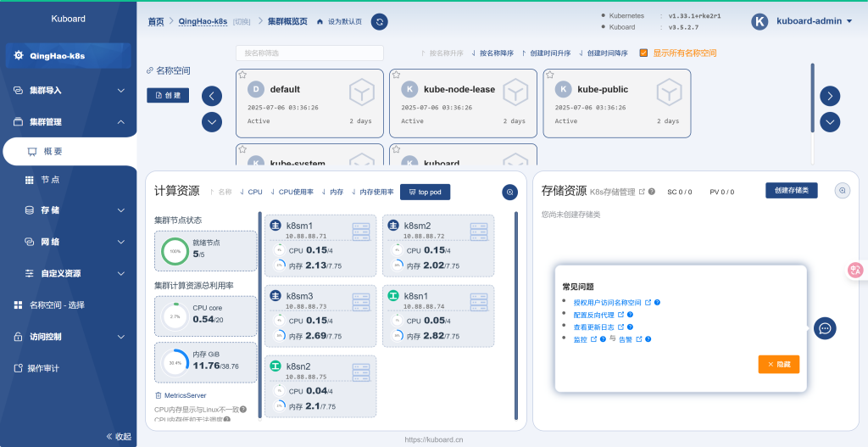
Task: Click the star icon on the default namespace card
Action: (242, 75)
